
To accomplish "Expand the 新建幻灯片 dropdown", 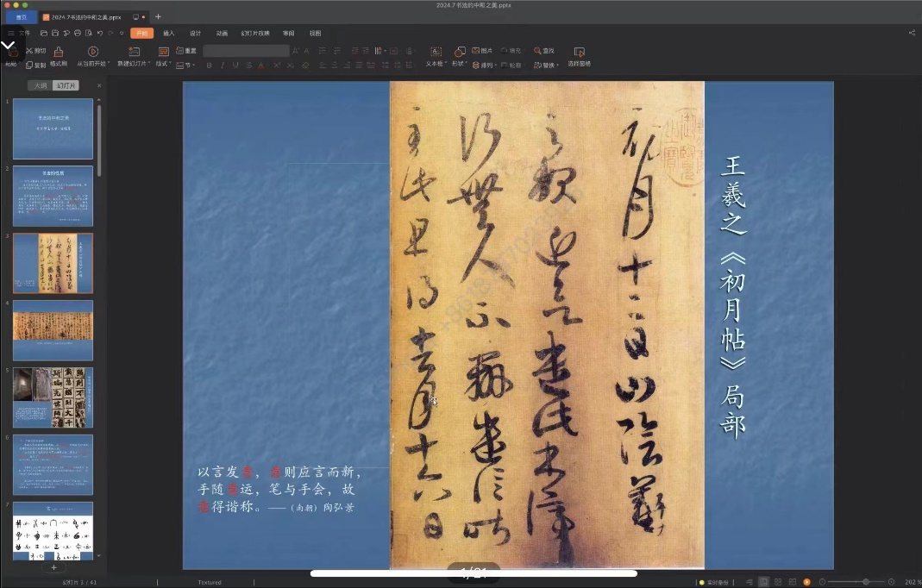I will (x=148, y=65).
